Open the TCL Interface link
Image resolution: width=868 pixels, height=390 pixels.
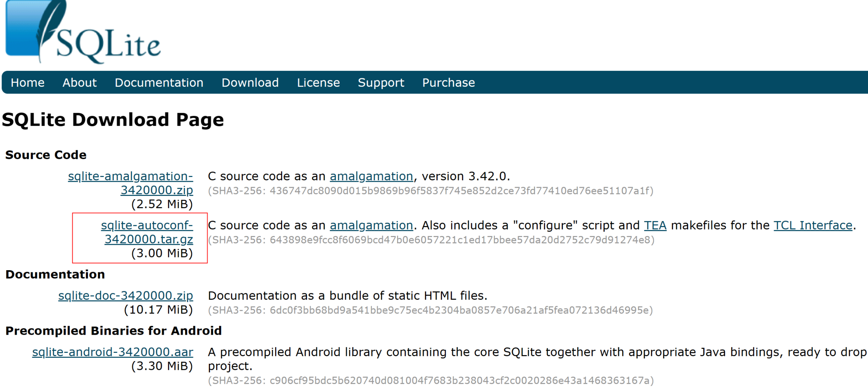813,225
